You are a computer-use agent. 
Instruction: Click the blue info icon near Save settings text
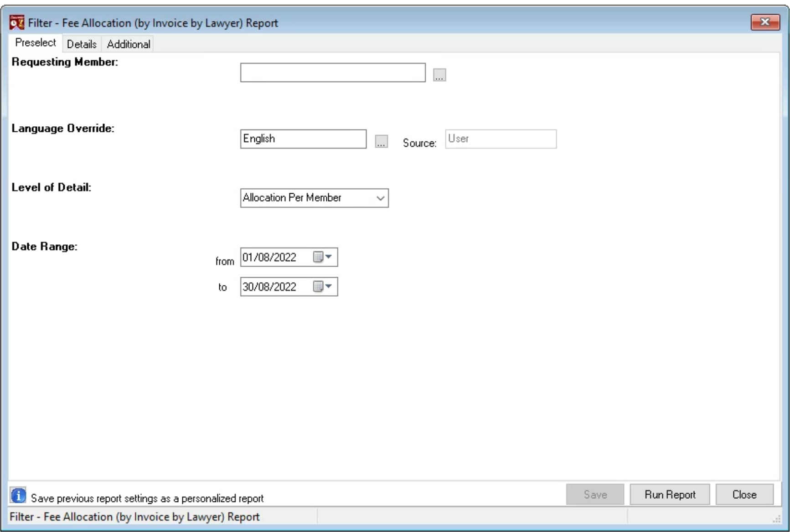tap(18, 495)
